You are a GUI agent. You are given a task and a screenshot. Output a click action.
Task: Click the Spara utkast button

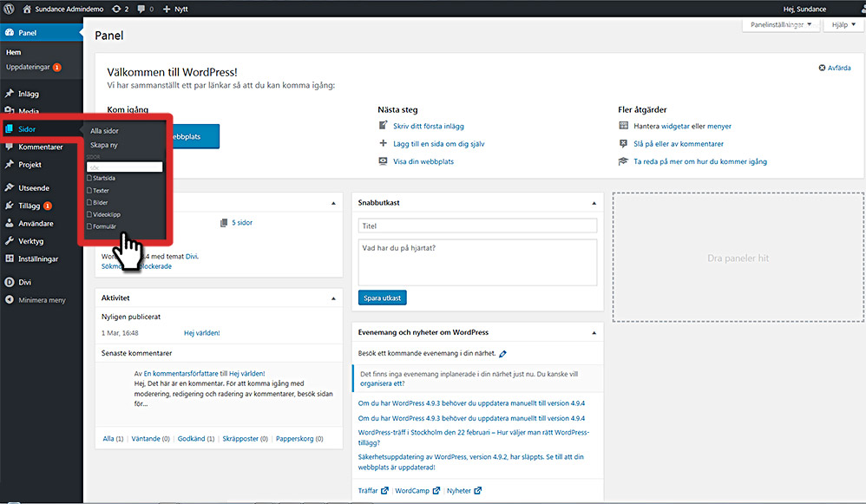tap(382, 298)
